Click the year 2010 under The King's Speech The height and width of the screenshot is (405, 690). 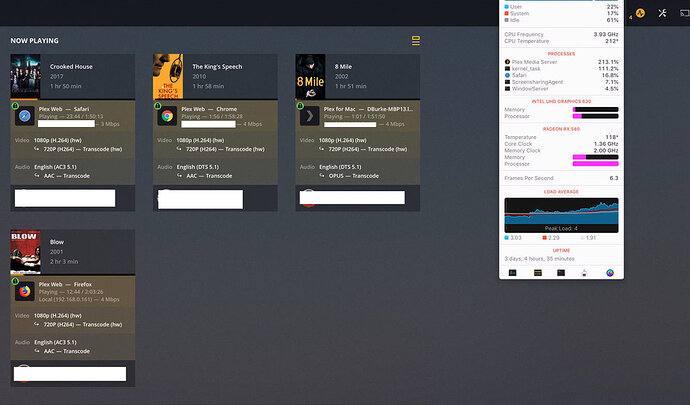(199, 76)
